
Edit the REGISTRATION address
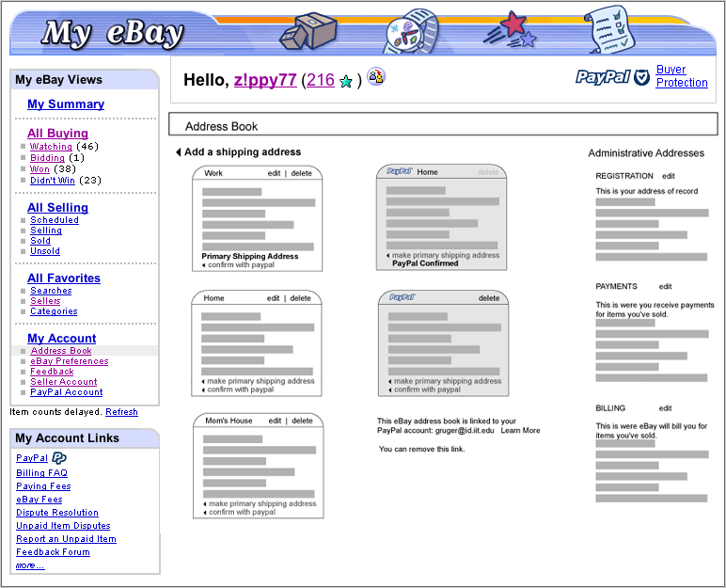[669, 176]
